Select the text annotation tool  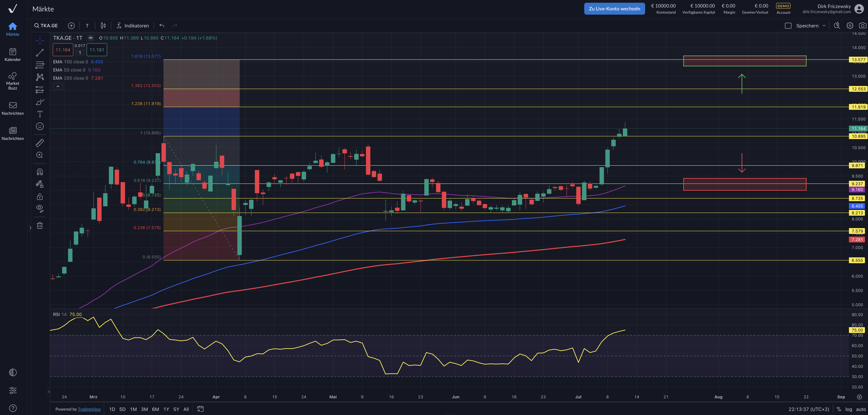coord(40,114)
